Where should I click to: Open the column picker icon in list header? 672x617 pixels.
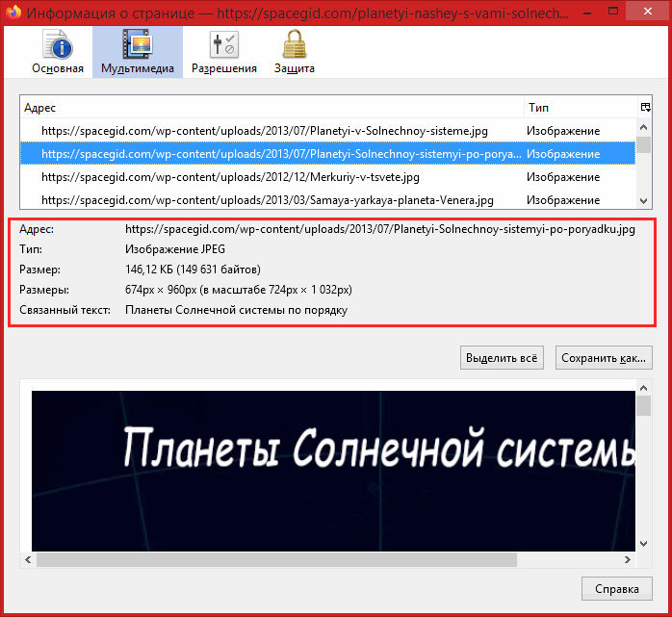click(x=645, y=107)
